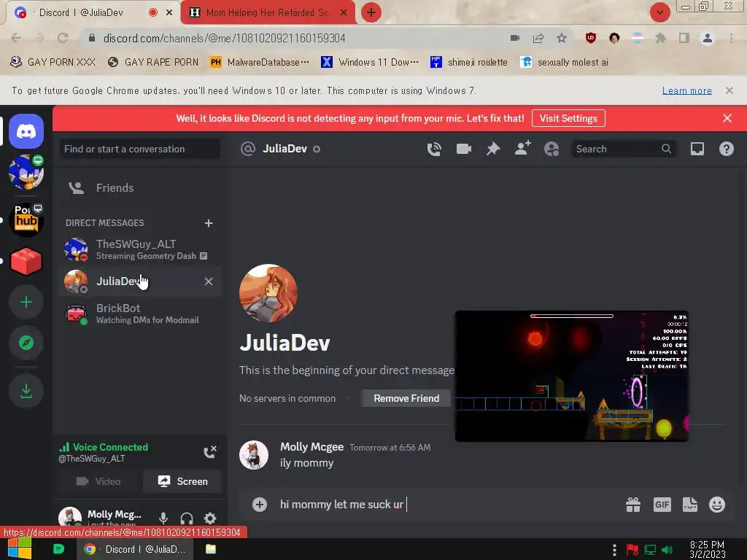
Task: Click the Visit Settings button
Action: [x=568, y=118]
